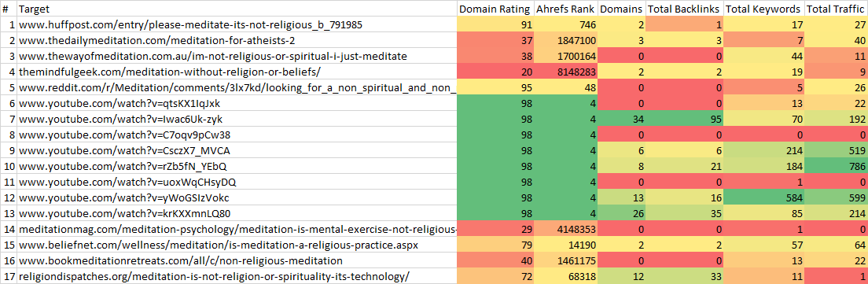The image size is (868, 284).
Task: Select the reddit.com Meditation comments URL cell
Action: pyautogui.click(x=238, y=87)
